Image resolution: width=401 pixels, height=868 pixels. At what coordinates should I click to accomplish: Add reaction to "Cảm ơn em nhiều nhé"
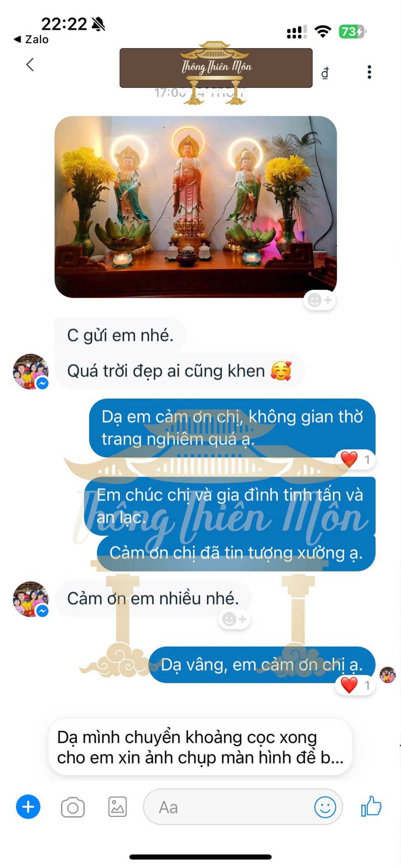pos(234,619)
